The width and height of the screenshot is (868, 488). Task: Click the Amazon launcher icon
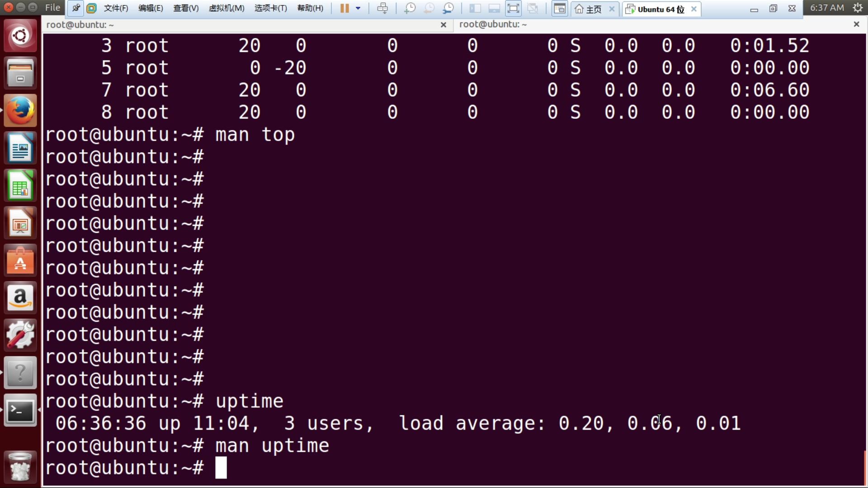pos(20,298)
